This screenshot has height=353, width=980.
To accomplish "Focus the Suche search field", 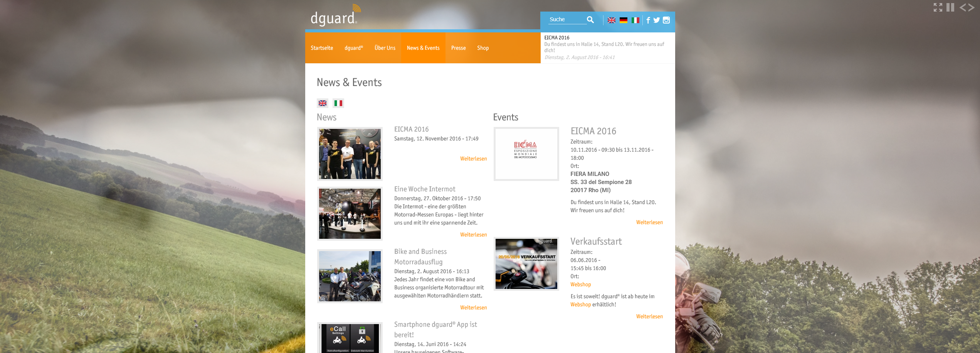I will pos(567,19).
